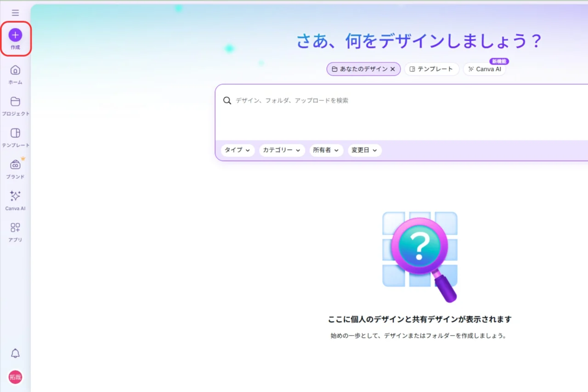Image resolution: width=588 pixels, height=392 pixels.
Task: Launch Canva AI from the sidebar
Action: [x=15, y=196]
